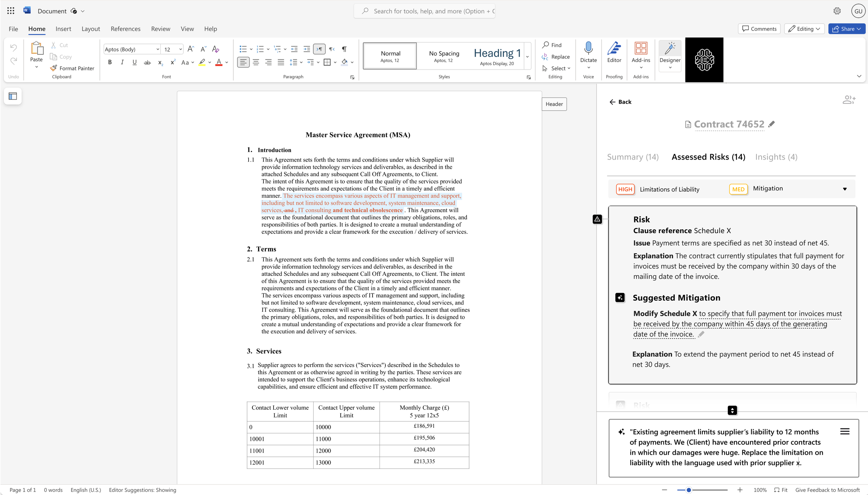
Task: Open the Comments pane
Action: tap(759, 29)
